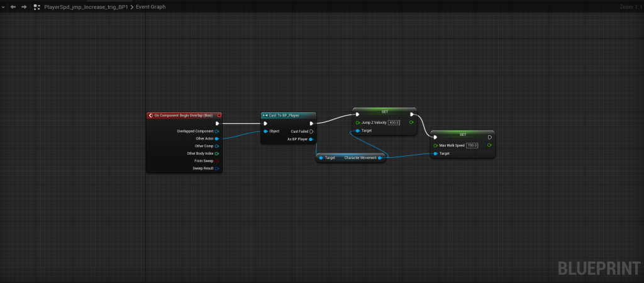The height and width of the screenshot is (283, 644).
Task: Click the forward navigation arrow
Action: click(24, 7)
